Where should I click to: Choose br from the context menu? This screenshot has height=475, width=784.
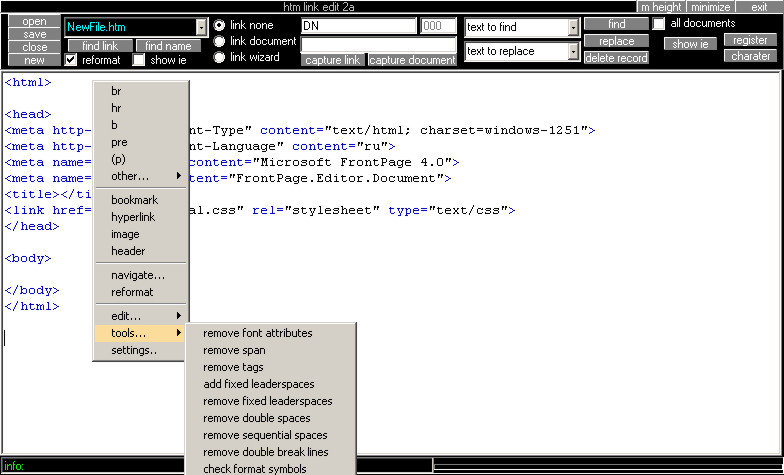(x=141, y=91)
